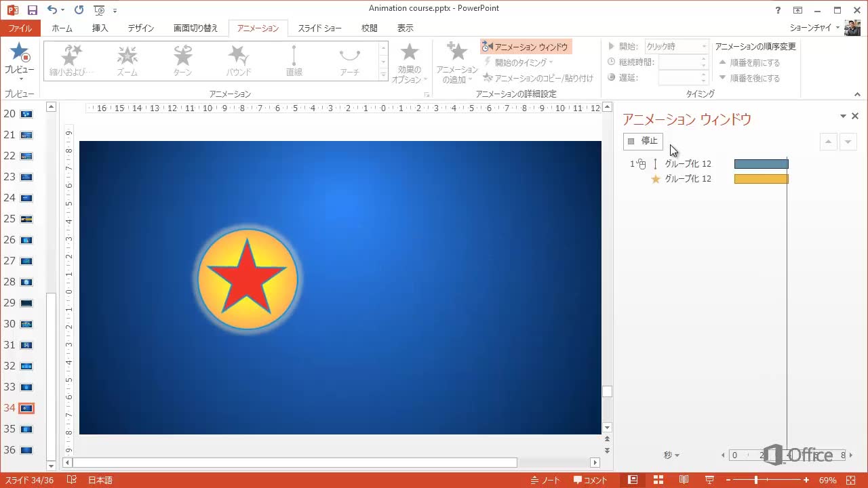Select the Turn (ターン) animation effect
Screen dimensions: 868x488
182,61
